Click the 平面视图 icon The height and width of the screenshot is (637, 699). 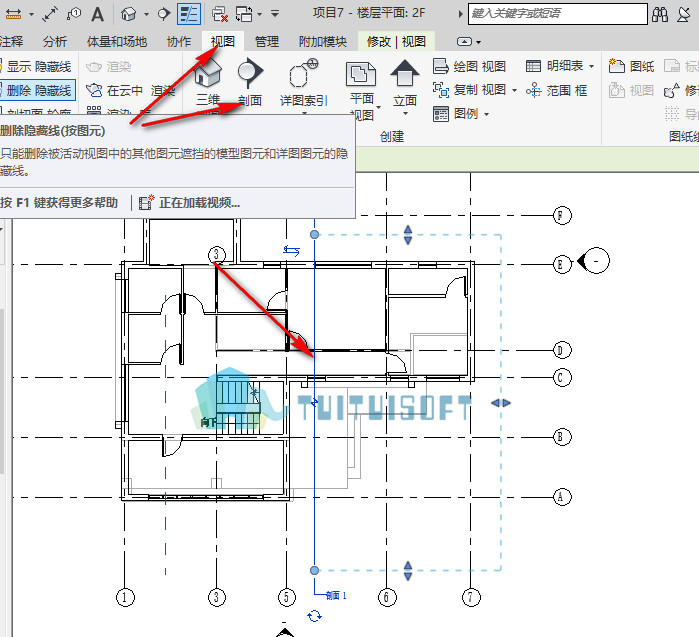click(x=361, y=74)
